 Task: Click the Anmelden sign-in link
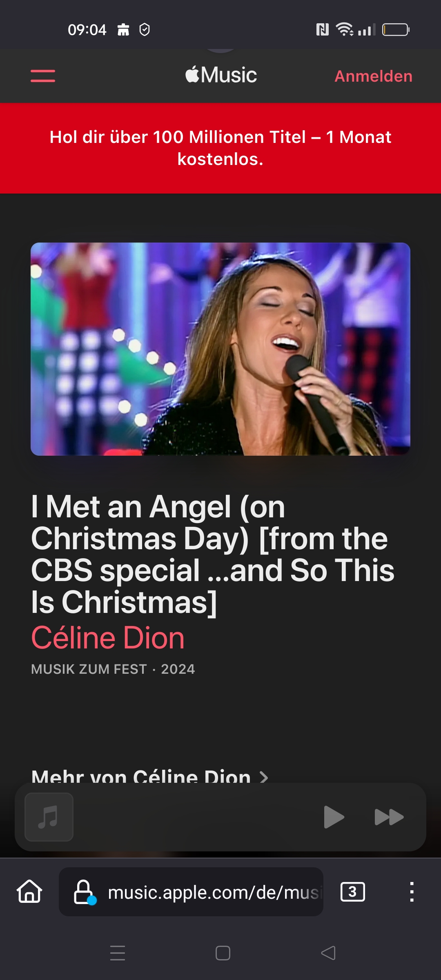pyautogui.click(x=373, y=76)
